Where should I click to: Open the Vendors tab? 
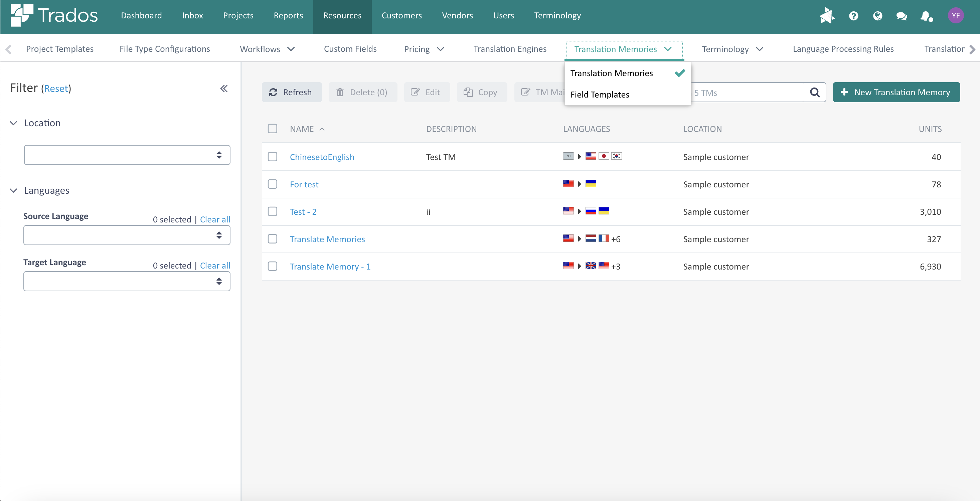(x=457, y=16)
